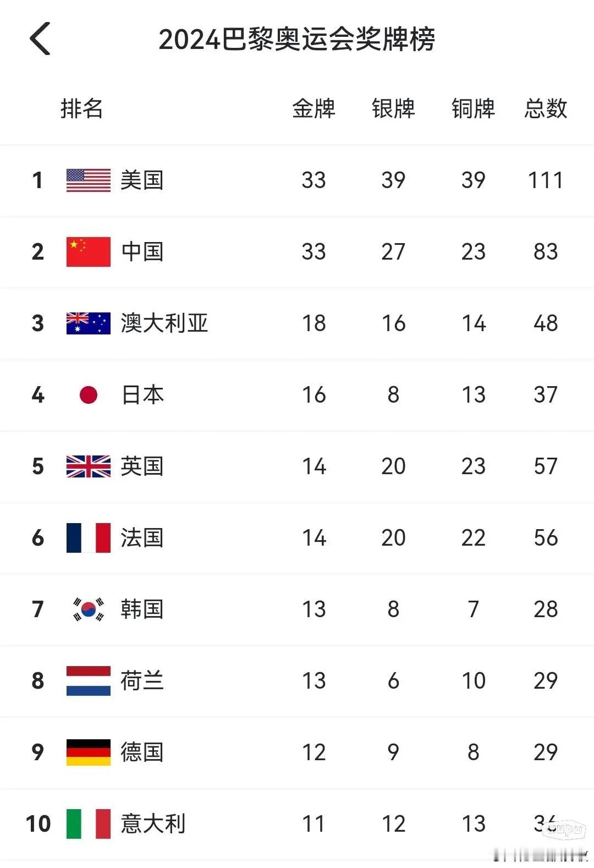Click the Japan flag icon
The width and height of the screenshot is (594, 868).
(89, 395)
